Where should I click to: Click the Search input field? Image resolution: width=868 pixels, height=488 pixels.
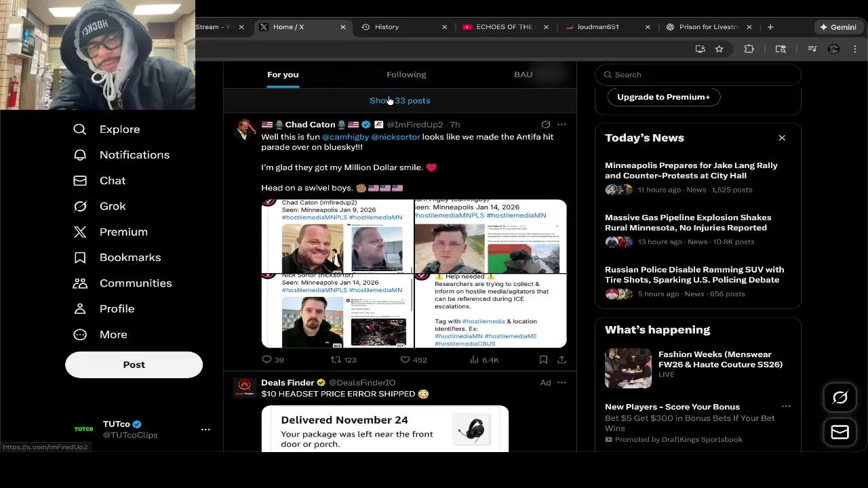698,75
